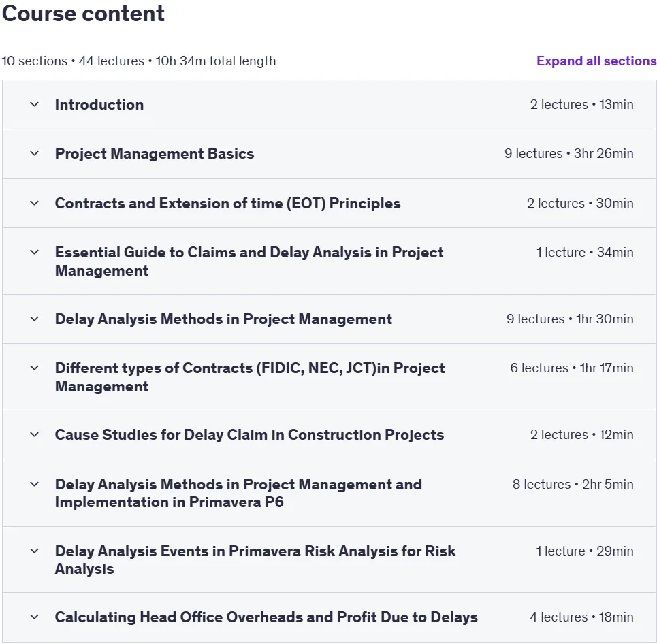Viewport: 657px width, 644px height.
Task: Select Cause Studies for Delay Claim title
Action: 249,434
